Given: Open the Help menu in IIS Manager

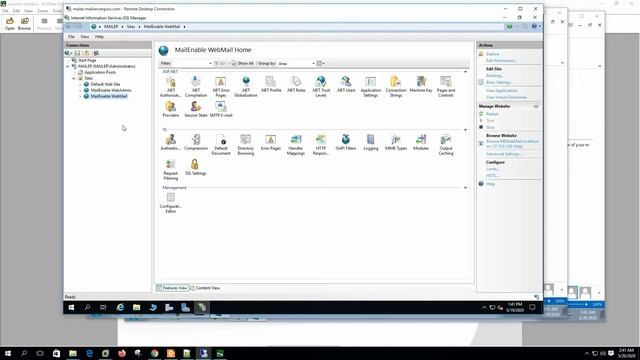Looking at the screenshot, I should pyautogui.click(x=99, y=37).
